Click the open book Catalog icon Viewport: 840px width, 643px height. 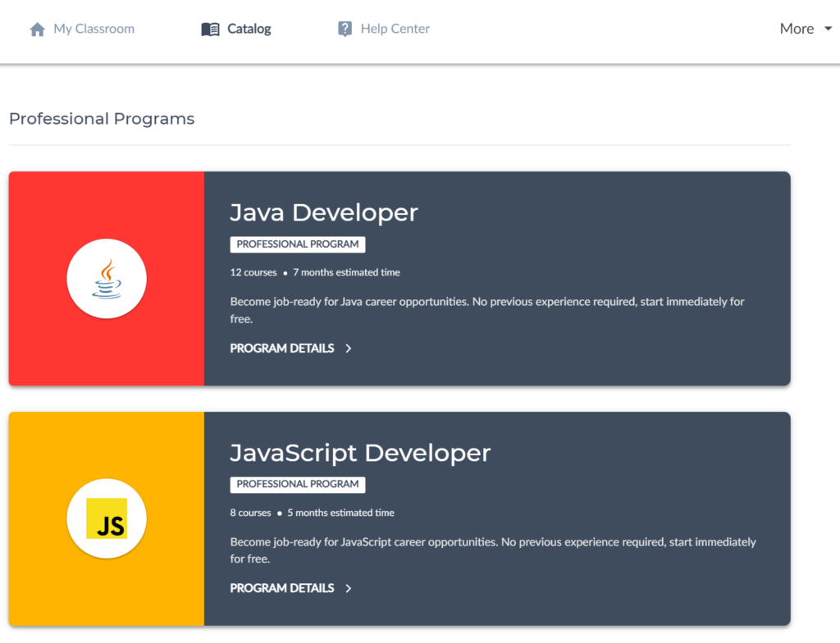210,30
